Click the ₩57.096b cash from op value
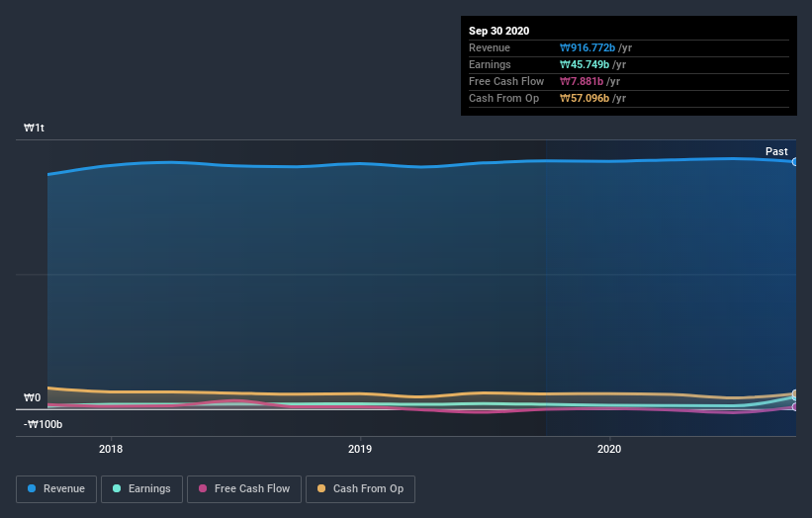The image size is (812, 518). pyautogui.click(x=585, y=98)
